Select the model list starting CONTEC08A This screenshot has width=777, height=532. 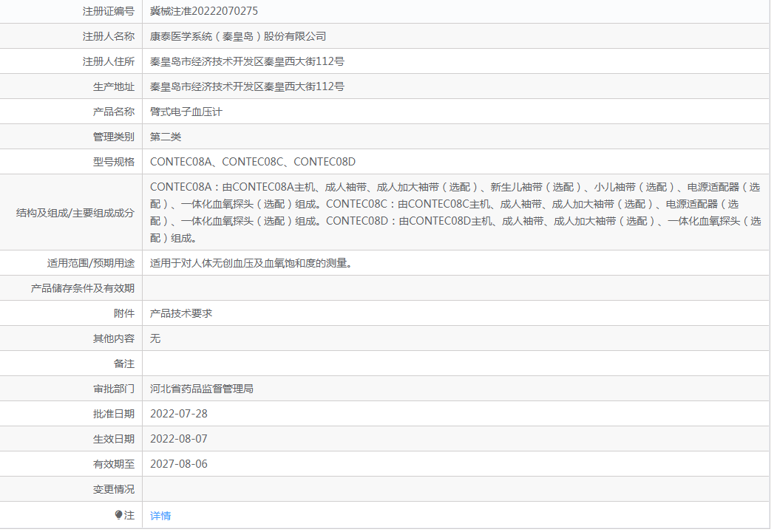tap(253, 162)
